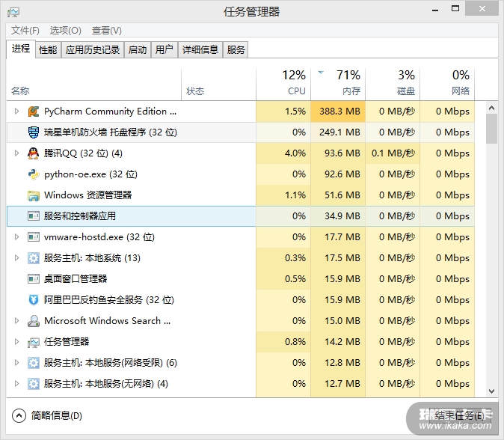Viewport: 504px width, 440px height.
Task: Collapse to 简略信息 using the circle arrow icon
Action: coord(19,415)
